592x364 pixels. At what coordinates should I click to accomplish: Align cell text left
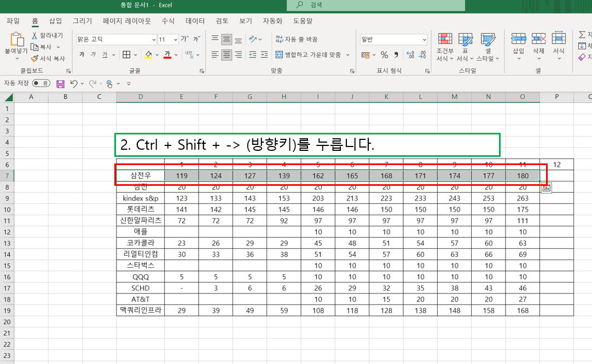point(215,55)
